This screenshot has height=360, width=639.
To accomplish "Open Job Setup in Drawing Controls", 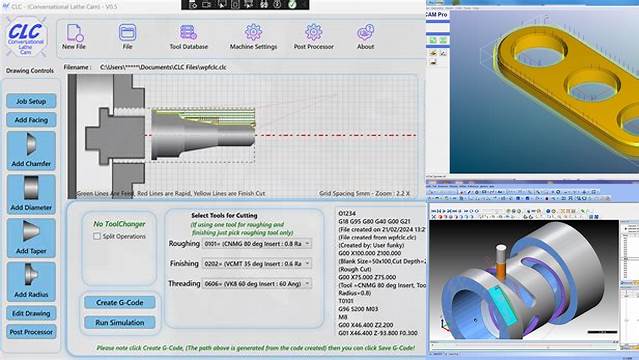I will pyautogui.click(x=31, y=101).
